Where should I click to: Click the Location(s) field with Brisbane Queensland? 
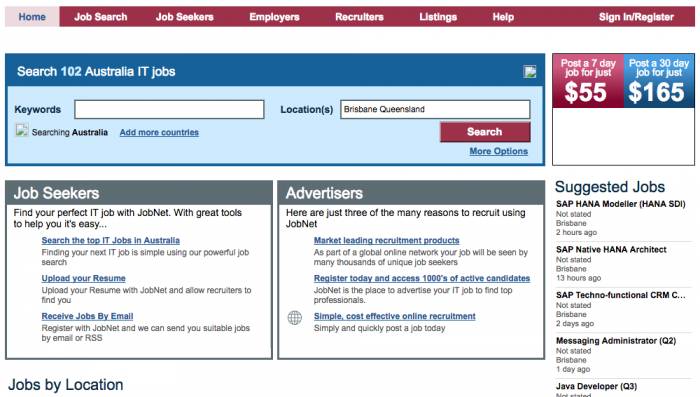pos(435,109)
